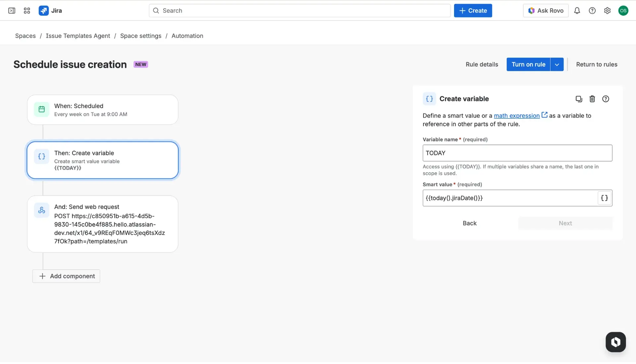This screenshot has height=364, width=636.
Task: Open the notifications bell
Action: click(x=577, y=11)
